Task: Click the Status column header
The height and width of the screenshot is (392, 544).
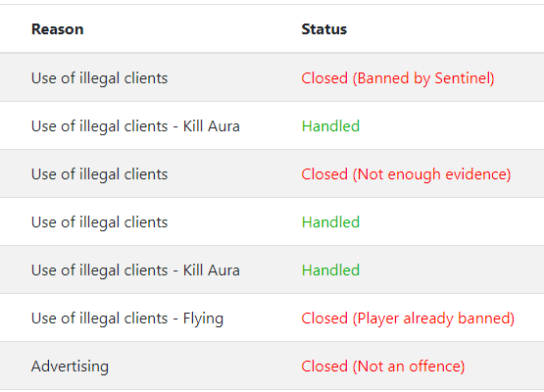Action: click(x=324, y=29)
